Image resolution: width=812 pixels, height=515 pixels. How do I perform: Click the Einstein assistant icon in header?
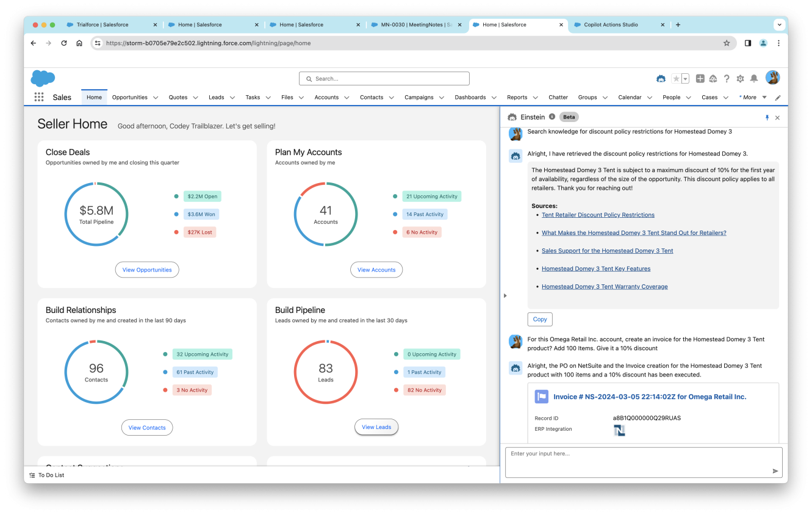point(661,79)
